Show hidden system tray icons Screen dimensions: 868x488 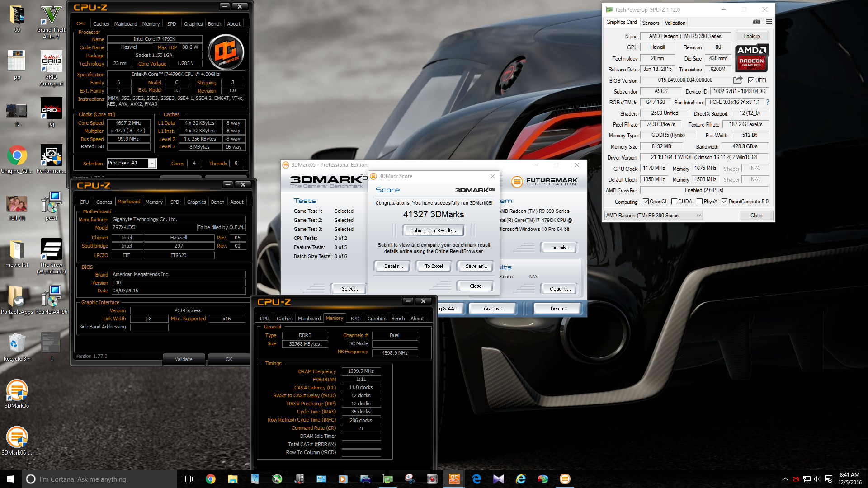point(785,479)
